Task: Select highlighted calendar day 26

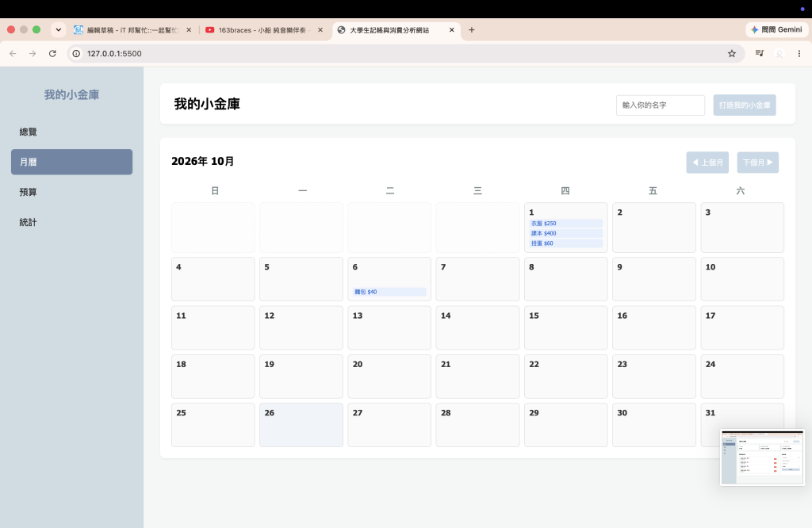Action: (x=301, y=425)
